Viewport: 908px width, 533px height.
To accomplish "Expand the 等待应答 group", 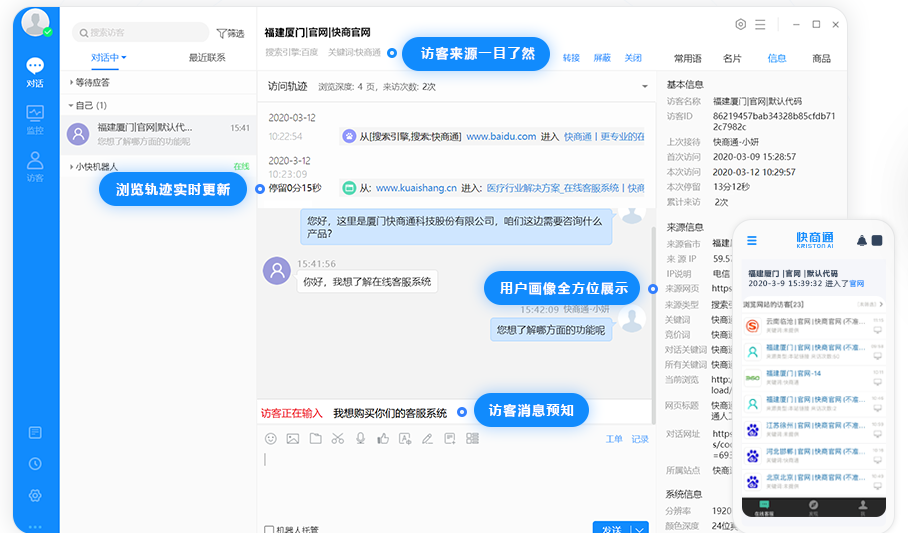I will (71, 82).
